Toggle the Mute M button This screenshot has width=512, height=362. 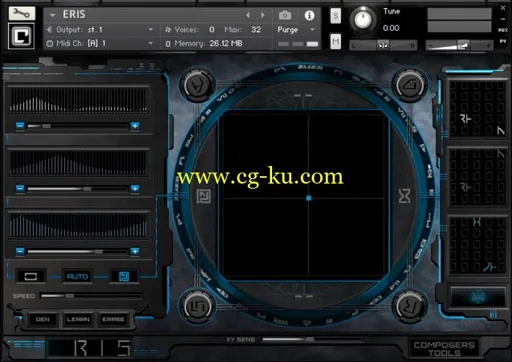(x=335, y=42)
